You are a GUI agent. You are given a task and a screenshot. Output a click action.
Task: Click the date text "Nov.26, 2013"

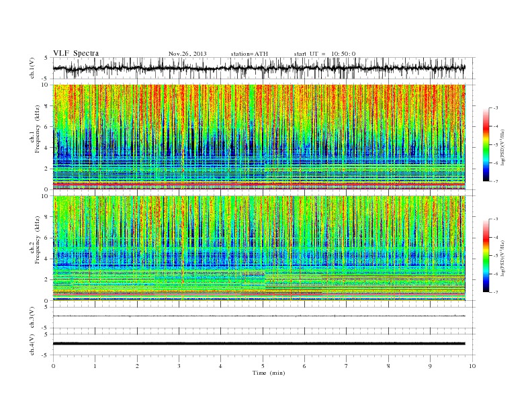click(187, 54)
